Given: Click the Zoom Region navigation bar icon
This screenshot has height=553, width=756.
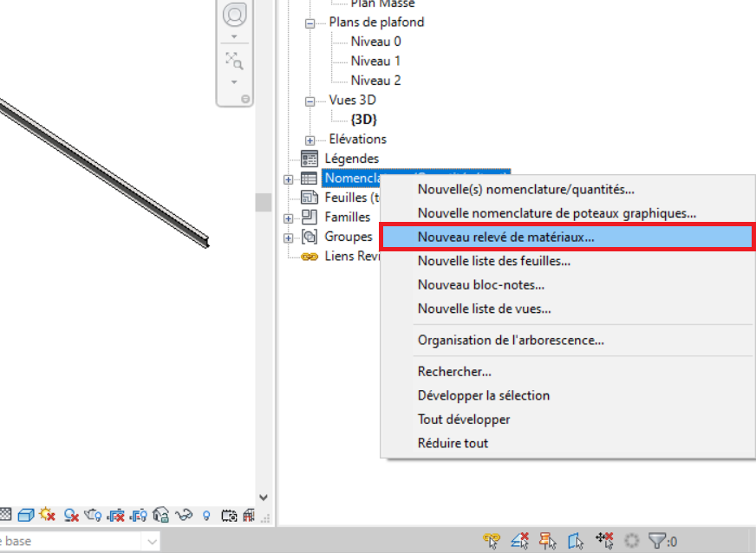Looking at the screenshot, I should tap(233, 61).
